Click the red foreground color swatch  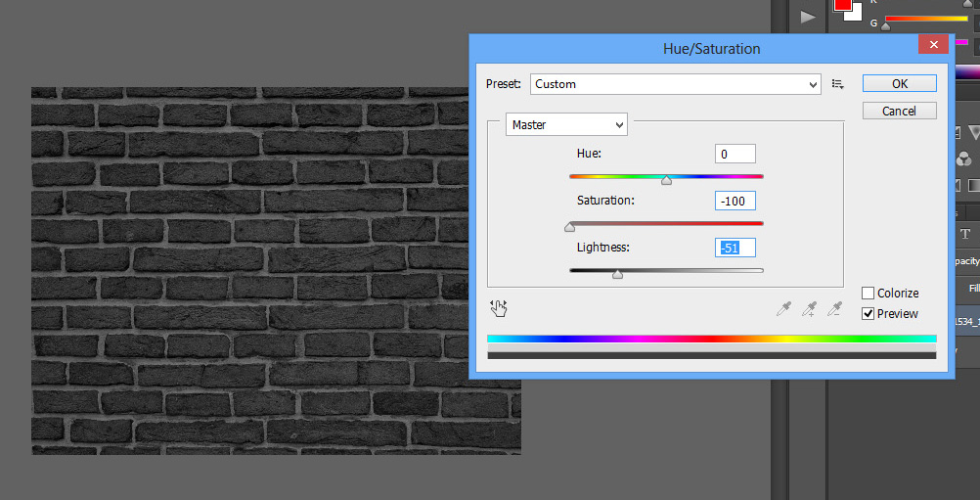tap(842, 5)
